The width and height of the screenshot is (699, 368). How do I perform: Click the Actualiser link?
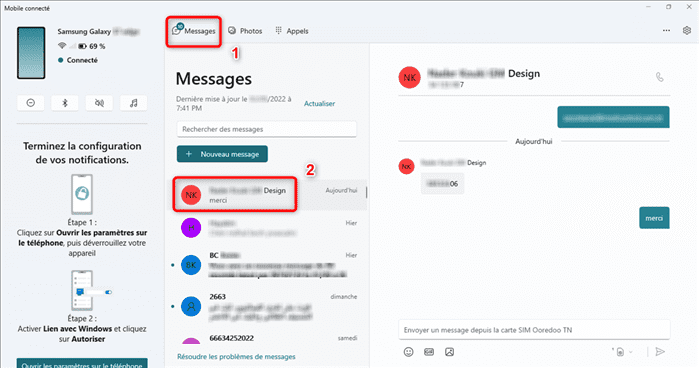click(x=319, y=103)
